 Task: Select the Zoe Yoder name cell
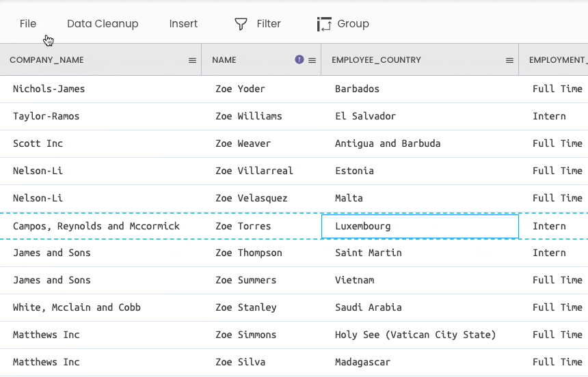[x=240, y=89]
